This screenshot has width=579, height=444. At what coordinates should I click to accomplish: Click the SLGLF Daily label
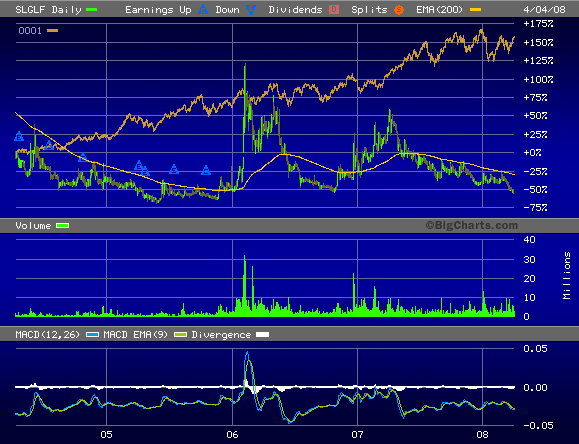[48, 10]
